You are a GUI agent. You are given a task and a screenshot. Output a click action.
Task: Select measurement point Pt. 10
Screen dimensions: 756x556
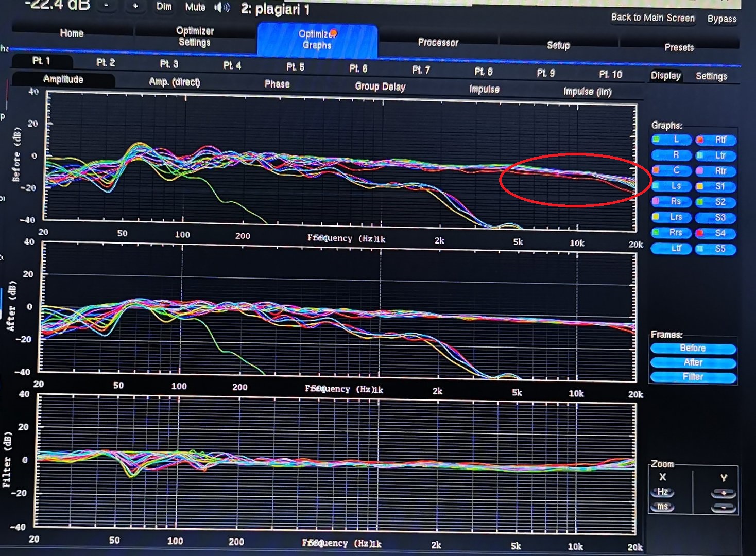[610, 75]
